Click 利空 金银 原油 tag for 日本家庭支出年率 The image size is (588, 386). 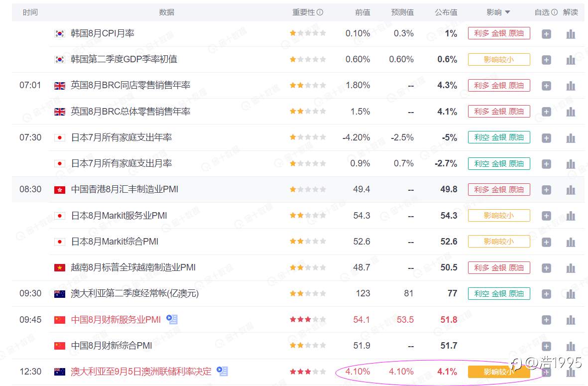click(499, 137)
